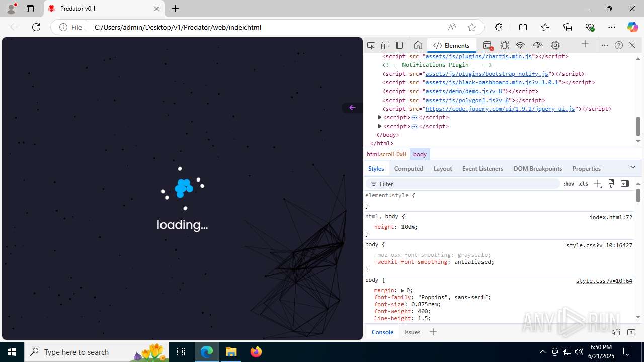Reload the Predator page
Screen dimensions: 644x362
36,27
